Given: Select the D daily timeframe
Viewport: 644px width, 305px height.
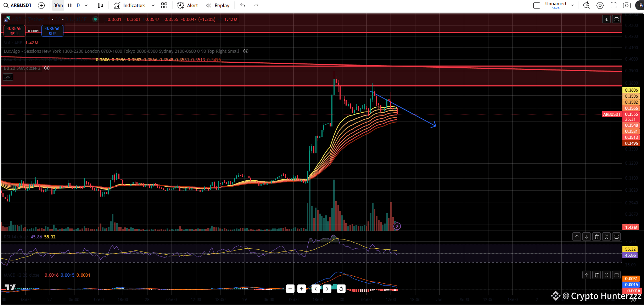Looking at the screenshot, I should click(78, 5).
